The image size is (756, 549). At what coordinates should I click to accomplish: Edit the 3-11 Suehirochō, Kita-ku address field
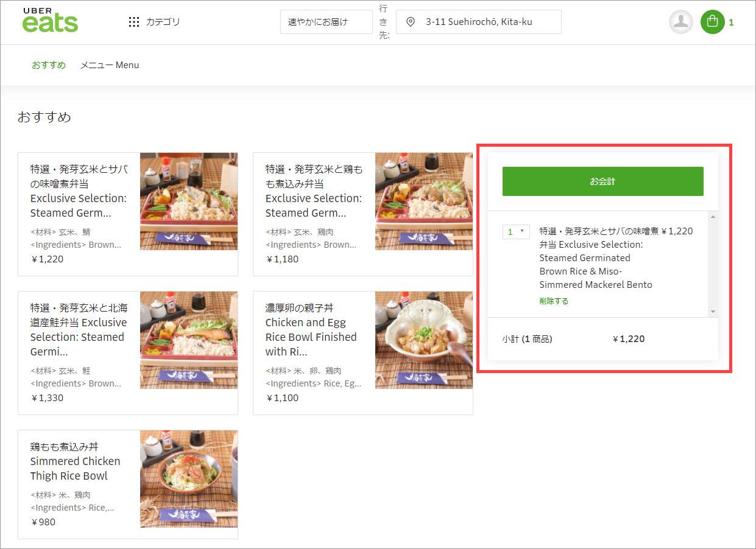point(479,22)
